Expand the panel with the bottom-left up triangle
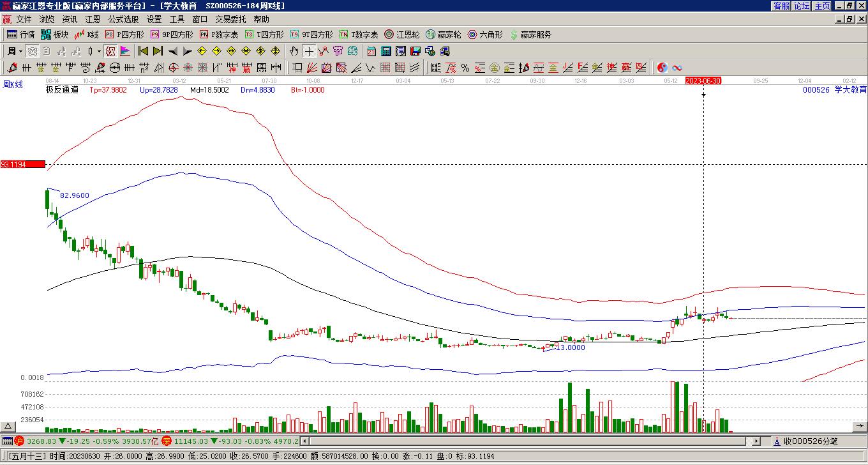Viewport: 868px width, 465px height. (x=8, y=426)
